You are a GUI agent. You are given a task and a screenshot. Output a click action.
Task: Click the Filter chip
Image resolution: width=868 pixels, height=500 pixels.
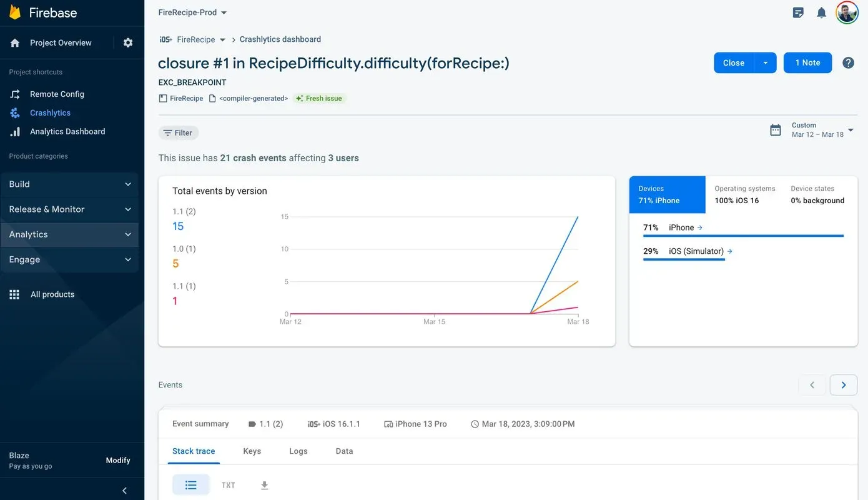179,132
